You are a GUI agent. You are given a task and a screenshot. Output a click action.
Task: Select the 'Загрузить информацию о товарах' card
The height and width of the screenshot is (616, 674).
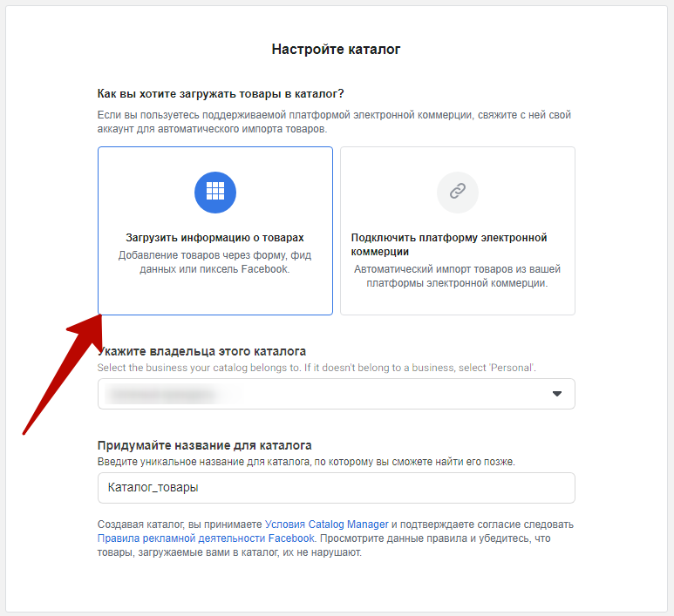(214, 231)
